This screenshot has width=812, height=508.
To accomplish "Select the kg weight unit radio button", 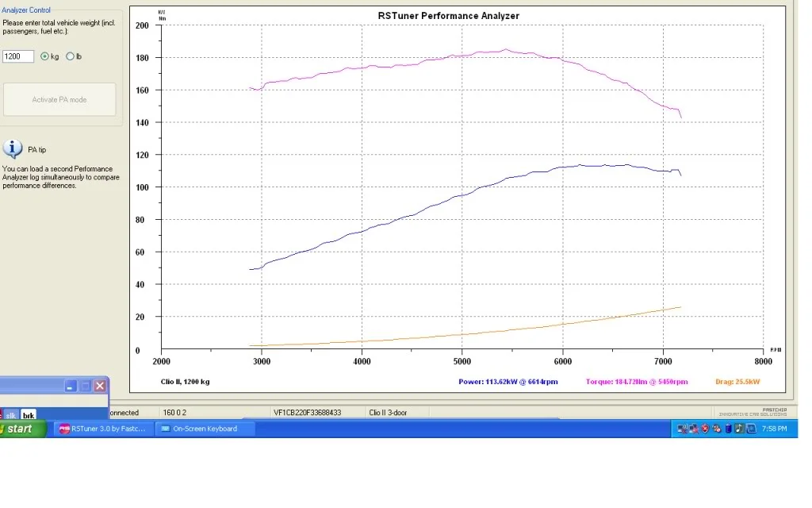I will pyautogui.click(x=44, y=56).
